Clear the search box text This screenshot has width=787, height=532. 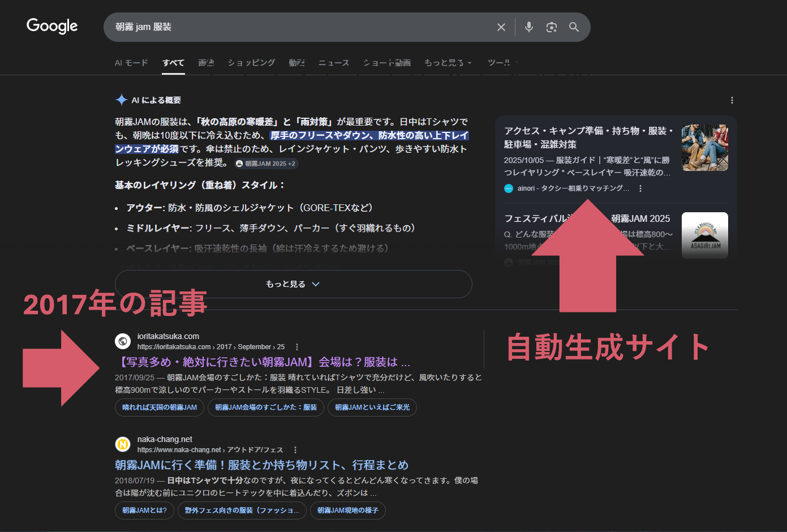coord(501,27)
